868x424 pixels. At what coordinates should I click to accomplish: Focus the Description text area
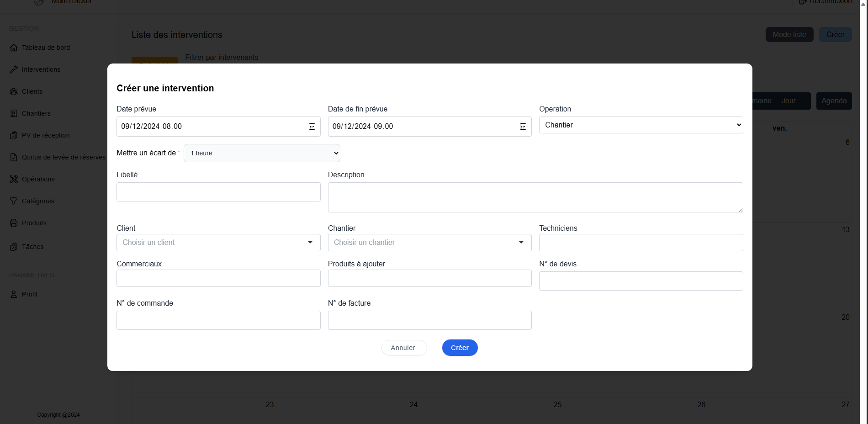point(535,197)
